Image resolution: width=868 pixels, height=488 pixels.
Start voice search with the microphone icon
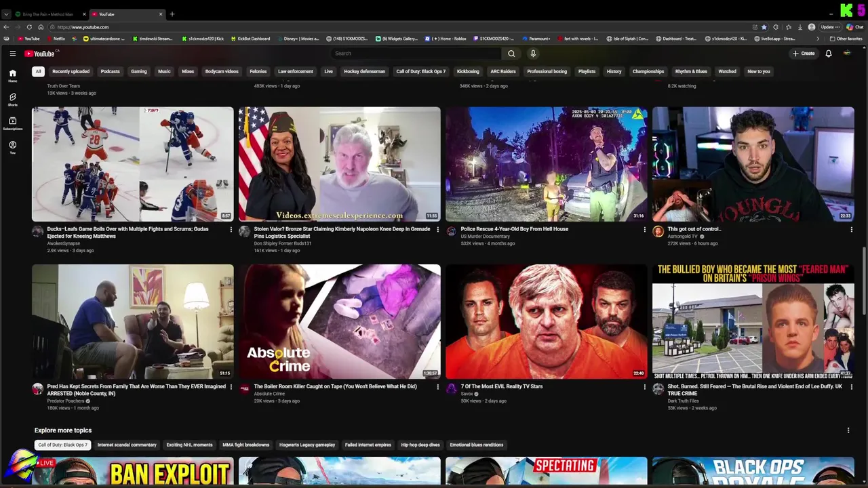pos(533,54)
